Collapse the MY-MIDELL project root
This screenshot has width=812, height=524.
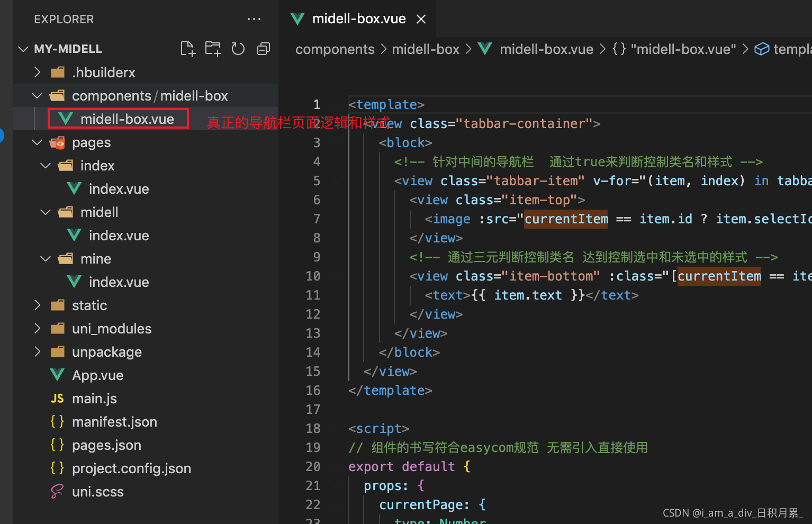point(23,49)
